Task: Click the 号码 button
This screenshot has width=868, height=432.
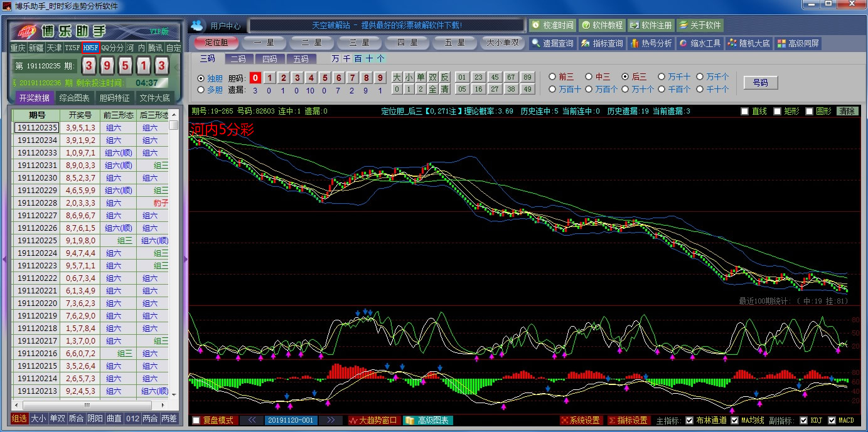Action: [x=760, y=83]
